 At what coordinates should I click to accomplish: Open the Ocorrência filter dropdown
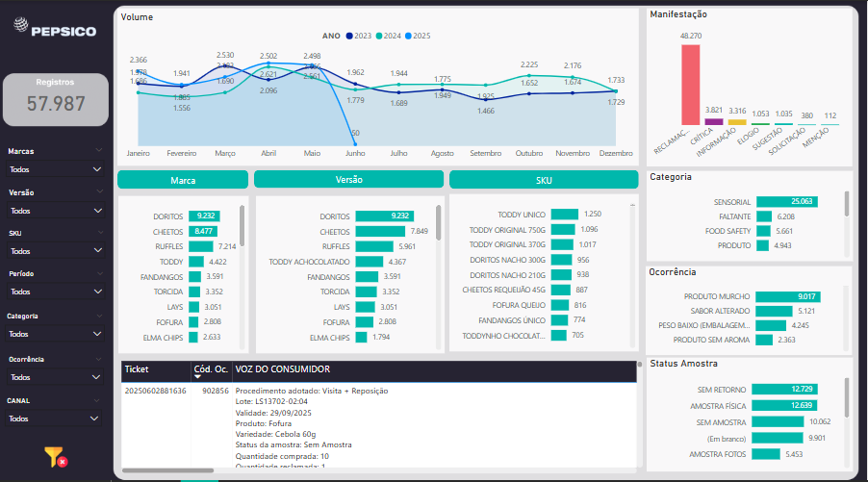click(56, 377)
